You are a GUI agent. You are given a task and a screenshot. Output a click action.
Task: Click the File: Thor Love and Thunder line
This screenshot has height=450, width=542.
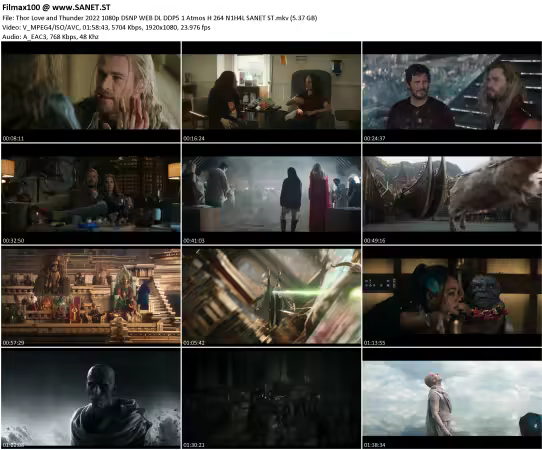[159, 18]
